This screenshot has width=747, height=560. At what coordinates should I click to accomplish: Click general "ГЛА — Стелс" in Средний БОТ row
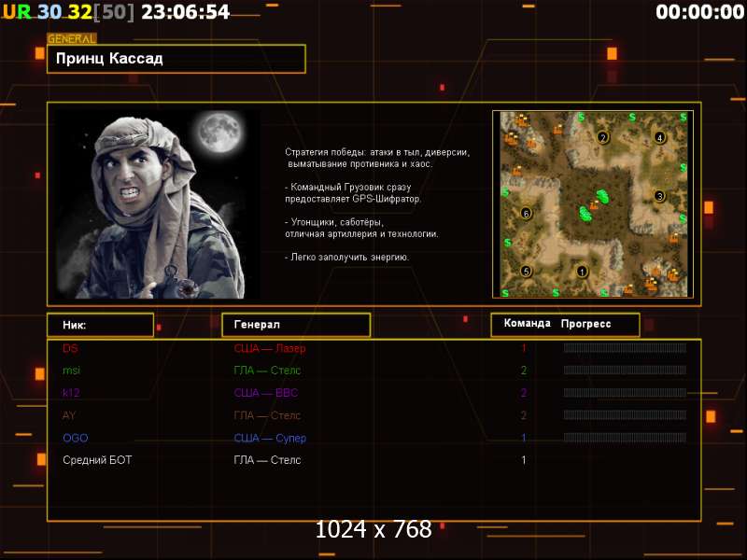tap(267, 460)
